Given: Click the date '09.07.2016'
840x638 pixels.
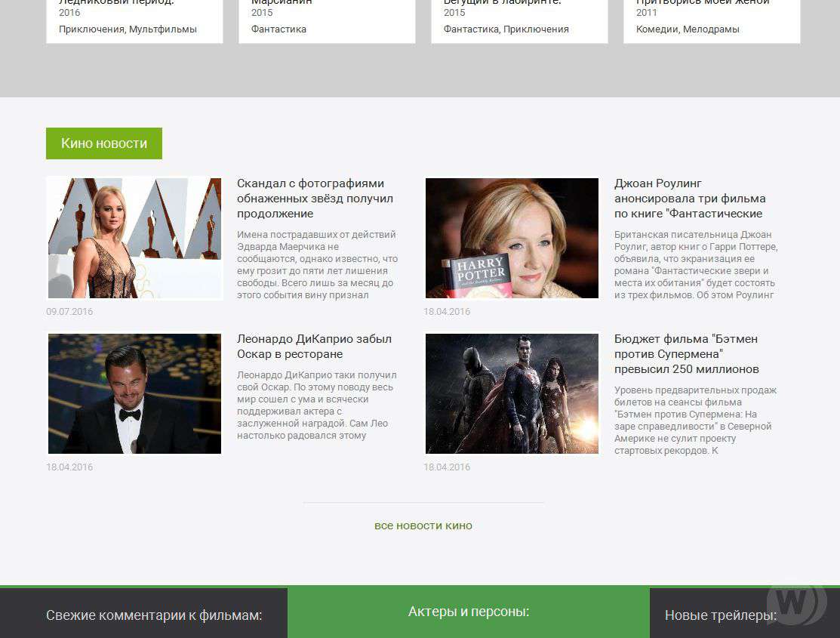Looking at the screenshot, I should 69,312.
